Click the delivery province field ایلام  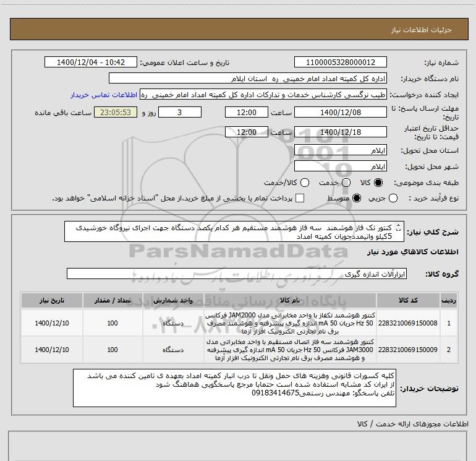click(x=340, y=150)
